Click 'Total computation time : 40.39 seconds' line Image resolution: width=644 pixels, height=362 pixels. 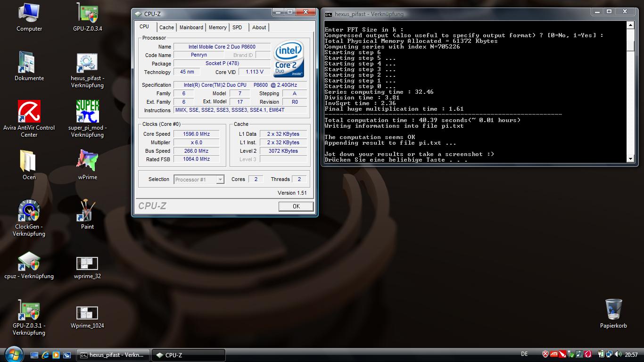pyautogui.click(x=422, y=120)
